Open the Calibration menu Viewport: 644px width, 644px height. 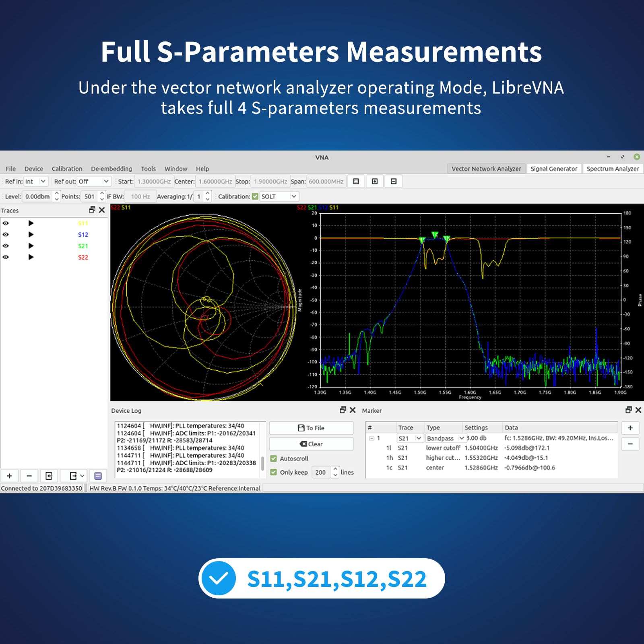point(66,169)
